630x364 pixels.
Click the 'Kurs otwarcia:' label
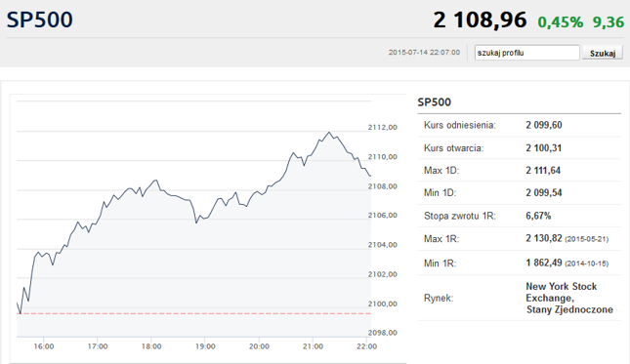(x=453, y=148)
